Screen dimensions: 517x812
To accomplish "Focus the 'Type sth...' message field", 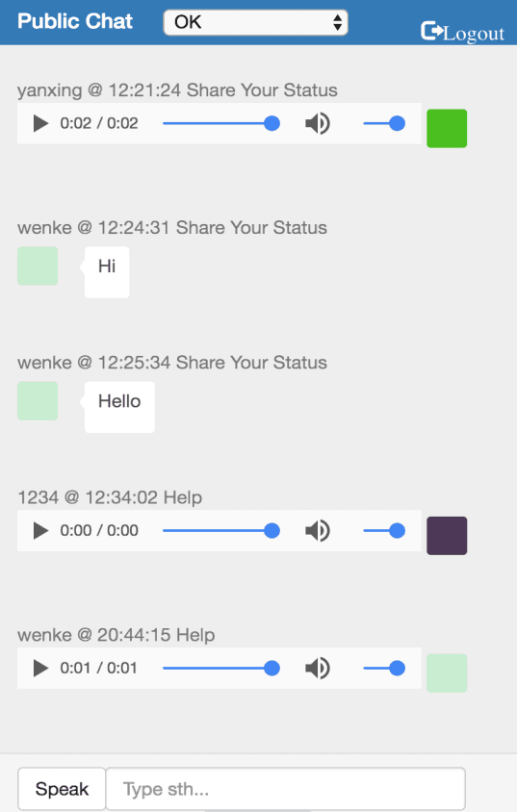I will (x=285, y=789).
